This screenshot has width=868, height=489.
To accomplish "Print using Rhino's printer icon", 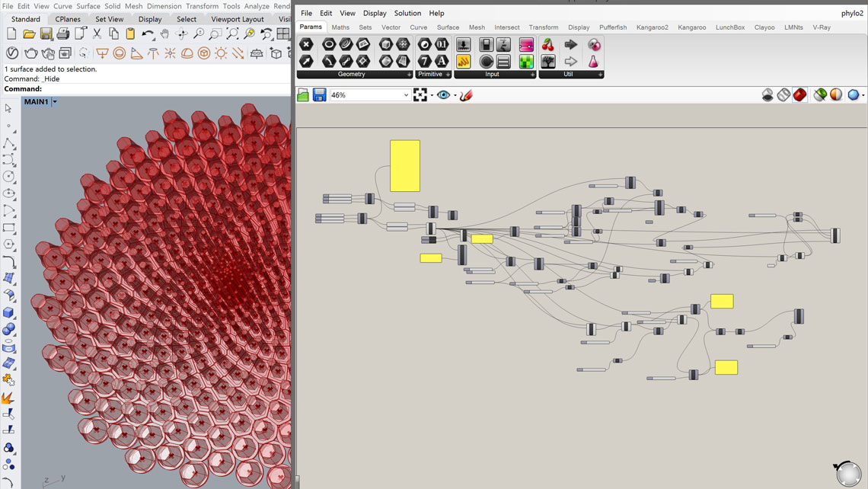I will click(63, 34).
